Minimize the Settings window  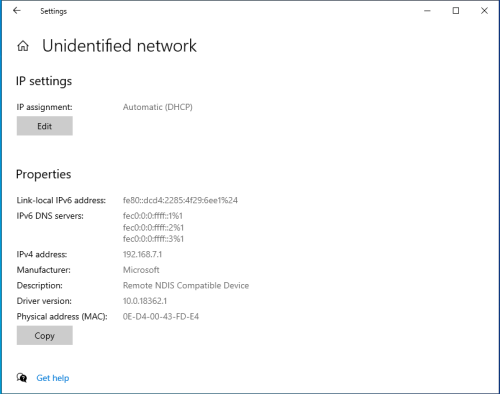[427, 11]
